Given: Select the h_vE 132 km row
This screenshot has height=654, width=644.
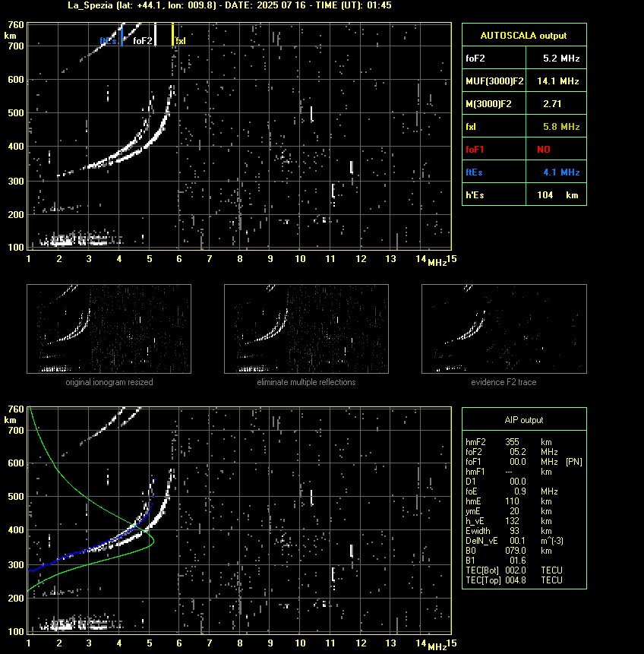Looking at the screenshot, I should tap(509, 521).
